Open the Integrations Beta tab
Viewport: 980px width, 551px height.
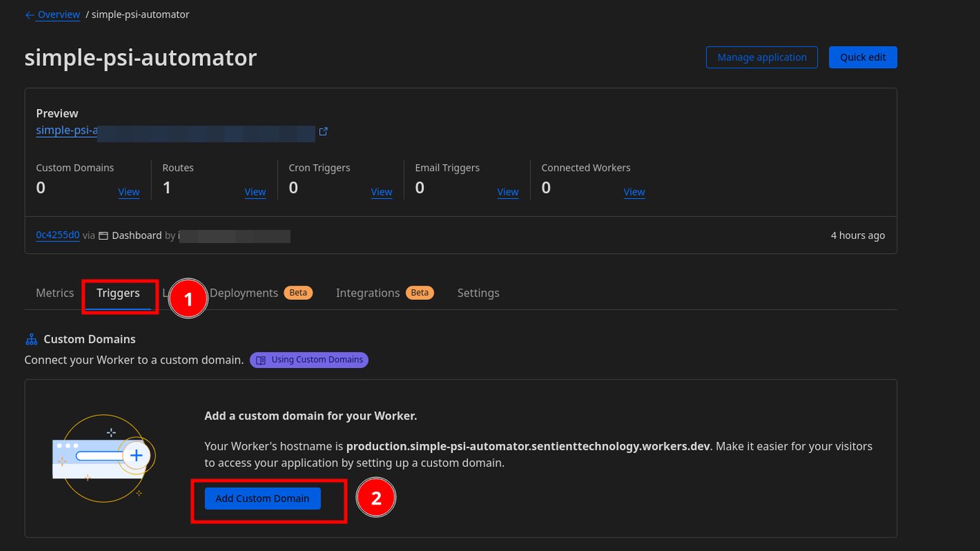367,293
